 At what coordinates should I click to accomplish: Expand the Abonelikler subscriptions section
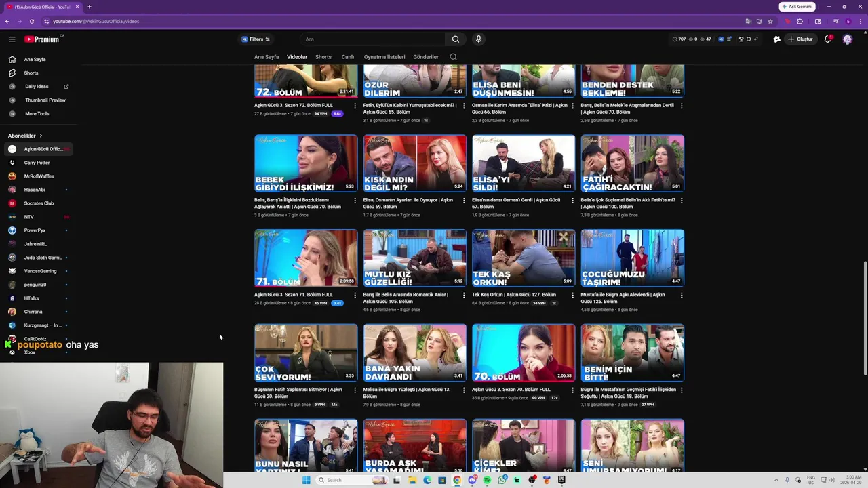[25, 136]
